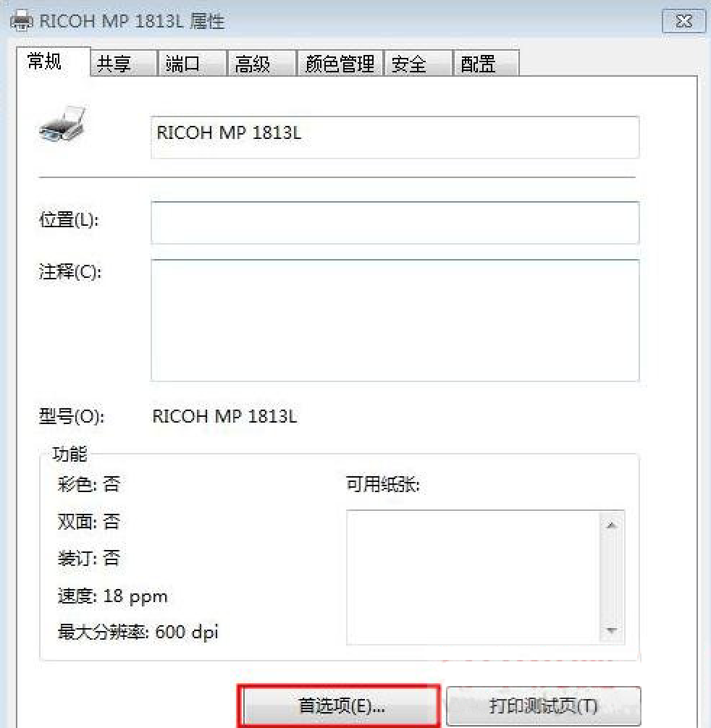711x728 pixels.
Task: Select the 常规 tab
Action: [x=53, y=62]
